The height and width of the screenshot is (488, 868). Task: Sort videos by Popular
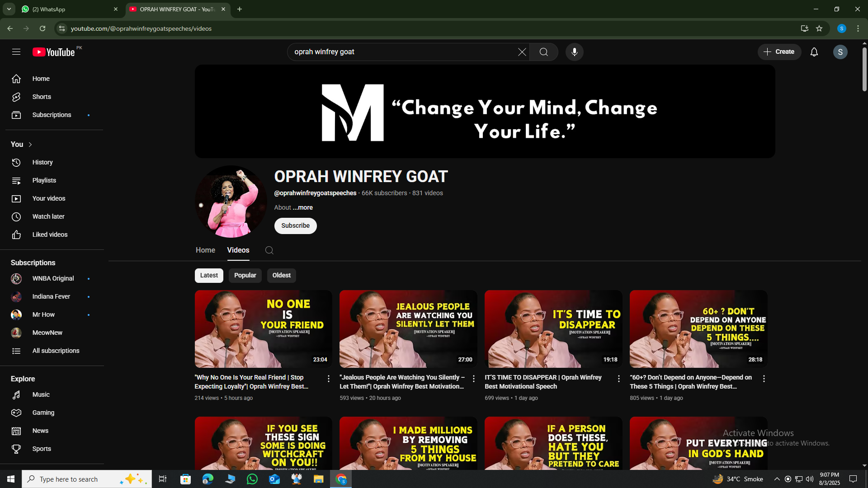(245, 276)
